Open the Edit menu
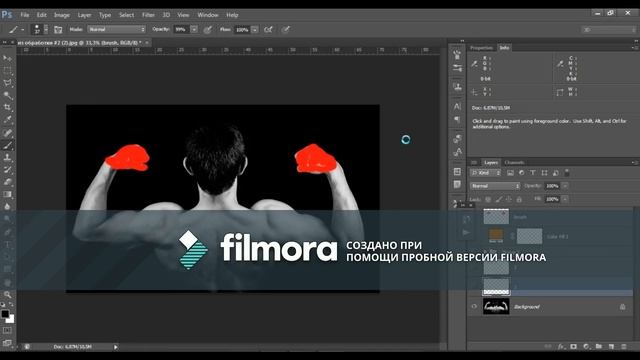Viewport: 640px width, 360px height. (x=42, y=15)
